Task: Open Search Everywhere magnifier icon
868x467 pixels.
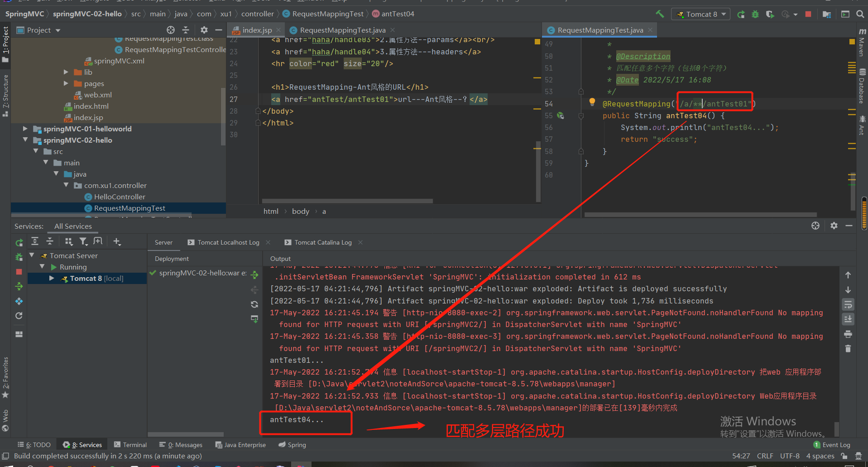Action: click(860, 14)
